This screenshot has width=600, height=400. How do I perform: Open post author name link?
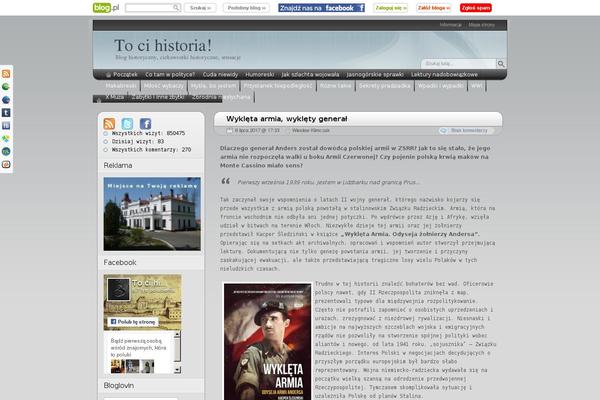[x=311, y=131]
